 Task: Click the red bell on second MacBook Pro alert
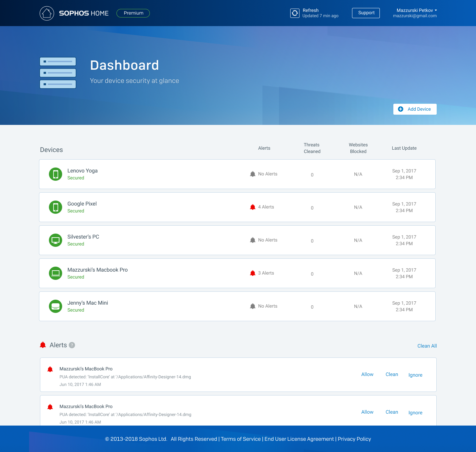(50, 407)
